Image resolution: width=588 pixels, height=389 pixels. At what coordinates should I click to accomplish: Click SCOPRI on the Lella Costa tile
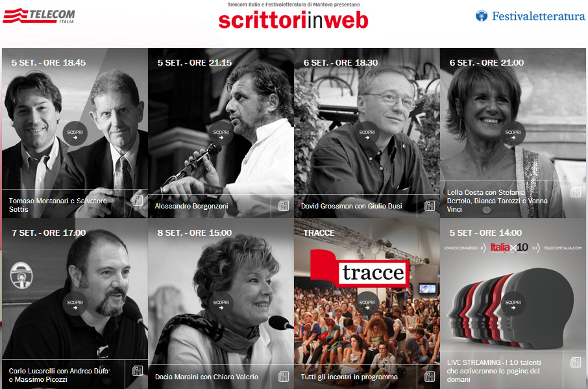513,134
